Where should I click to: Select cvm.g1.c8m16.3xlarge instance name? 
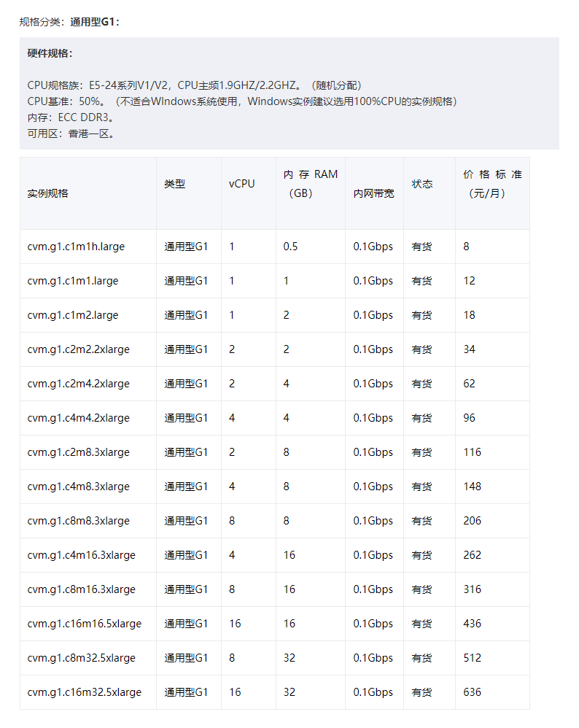click(82, 589)
